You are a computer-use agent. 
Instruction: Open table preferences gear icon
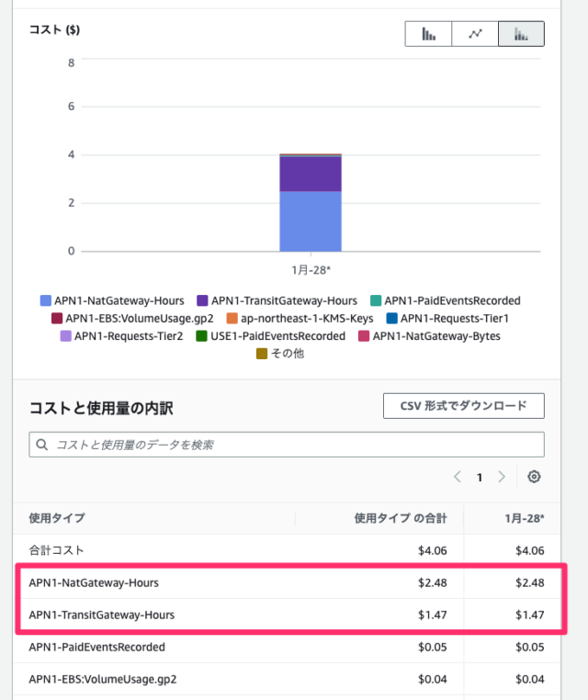(534, 477)
